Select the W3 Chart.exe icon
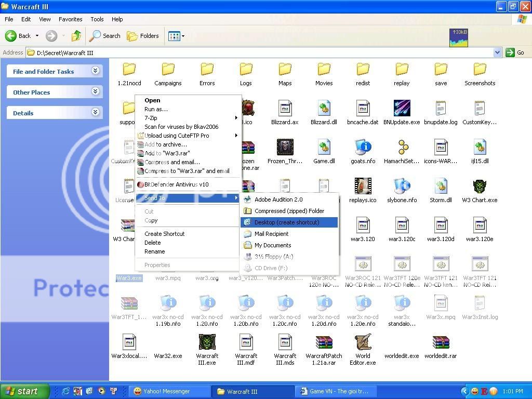 click(480, 187)
